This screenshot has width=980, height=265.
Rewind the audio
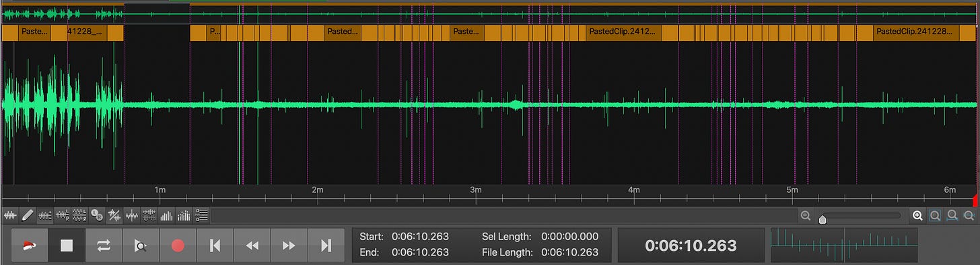point(252,245)
